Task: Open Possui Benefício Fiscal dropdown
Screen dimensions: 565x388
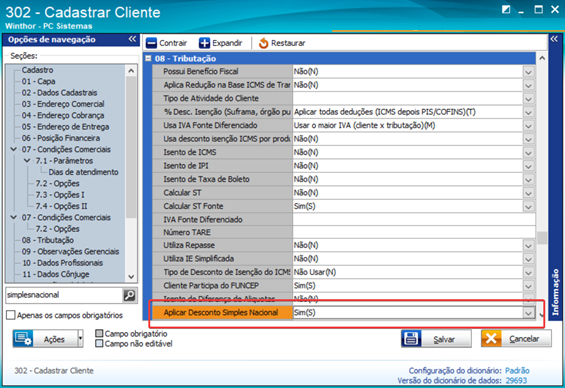Action: coord(528,72)
